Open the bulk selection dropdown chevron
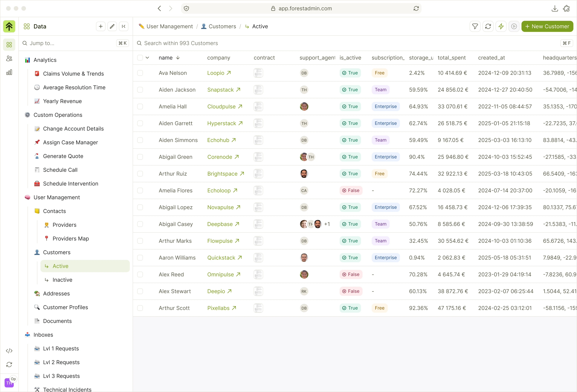Viewport: 577px width, 392px height. [147, 58]
